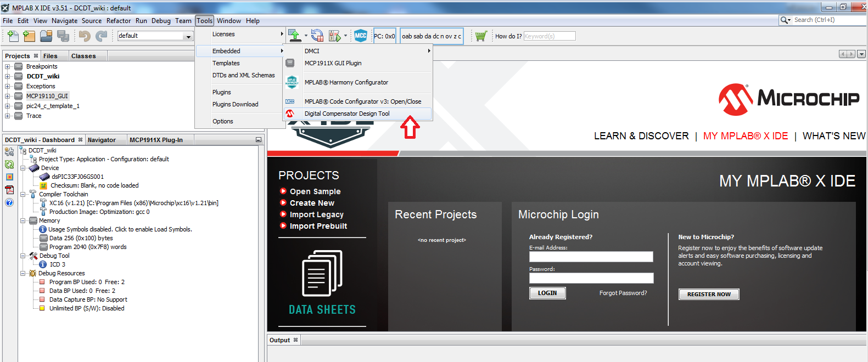The image size is (868, 362).
Task: Expand the Breakpoints project in Projects tree
Action: click(x=8, y=66)
